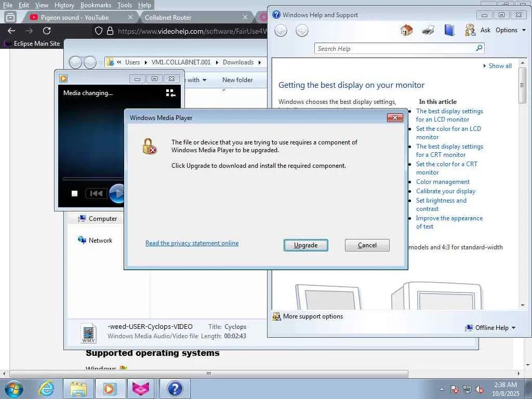This screenshot has height=399, width=532.
Task: Print the help topic with printer icon
Action: click(x=428, y=30)
